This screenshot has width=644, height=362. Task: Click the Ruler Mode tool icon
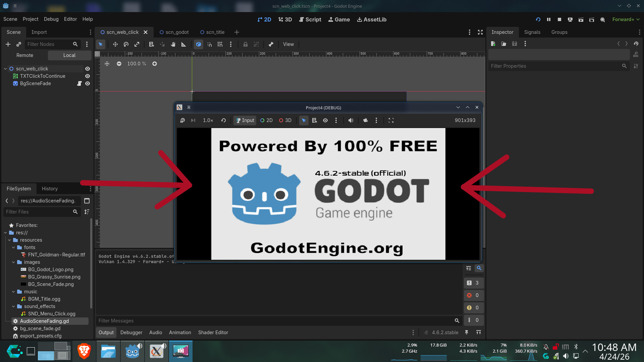pos(183,44)
